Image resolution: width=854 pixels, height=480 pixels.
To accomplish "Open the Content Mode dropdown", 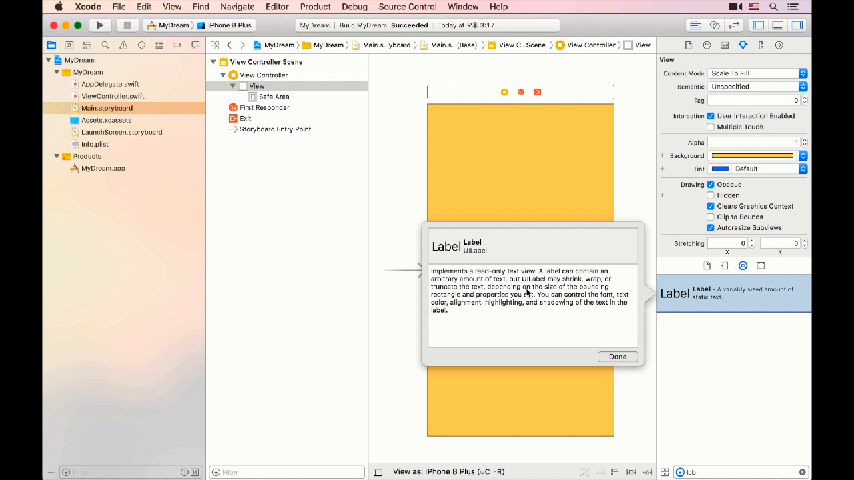I will pos(757,73).
